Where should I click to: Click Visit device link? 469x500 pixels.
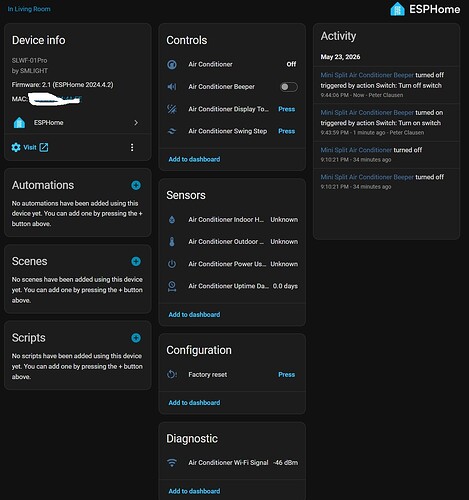point(30,147)
